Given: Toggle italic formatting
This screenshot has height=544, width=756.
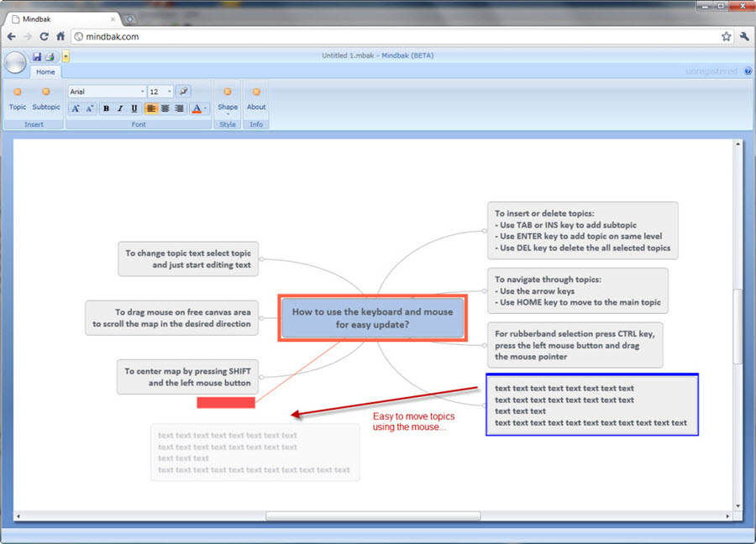Looking at the screenshot, I should [120, 108].
